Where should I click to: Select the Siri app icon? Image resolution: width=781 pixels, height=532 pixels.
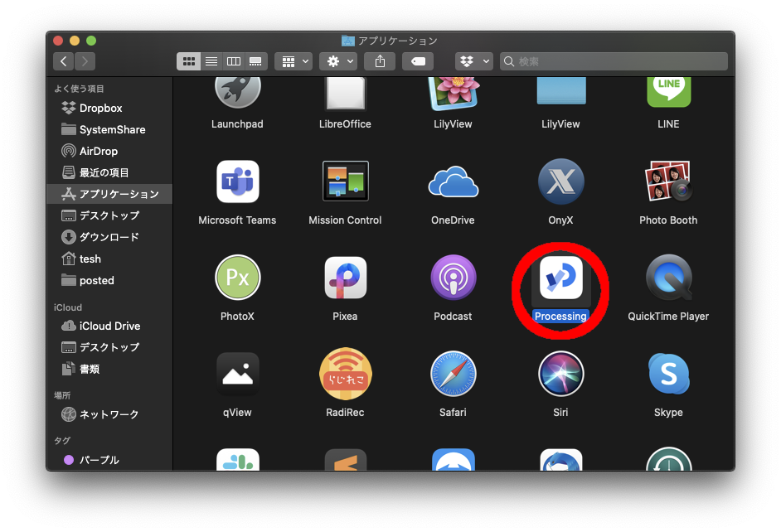[560, 374]
